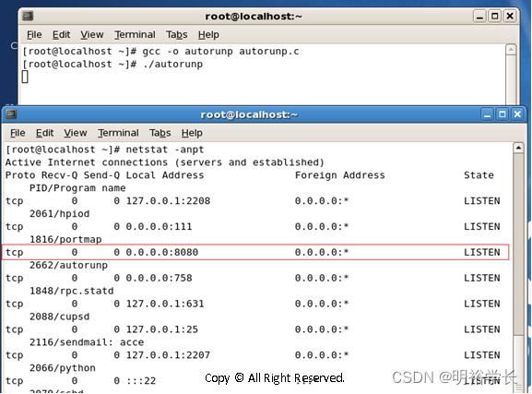Open Edit menu in front netstat window
This screenshot has width=532, height=394.
(45, 133)
